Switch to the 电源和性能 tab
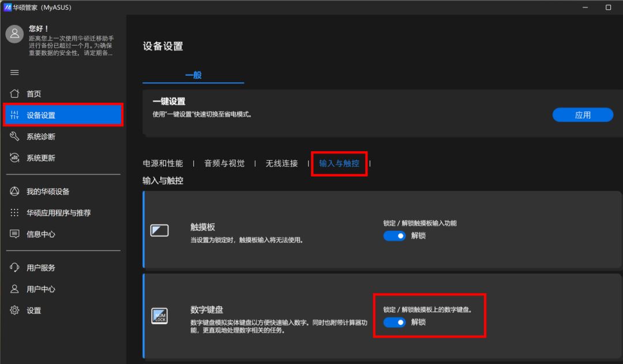This screenshot has width=623, height=364. coord(163,163)
